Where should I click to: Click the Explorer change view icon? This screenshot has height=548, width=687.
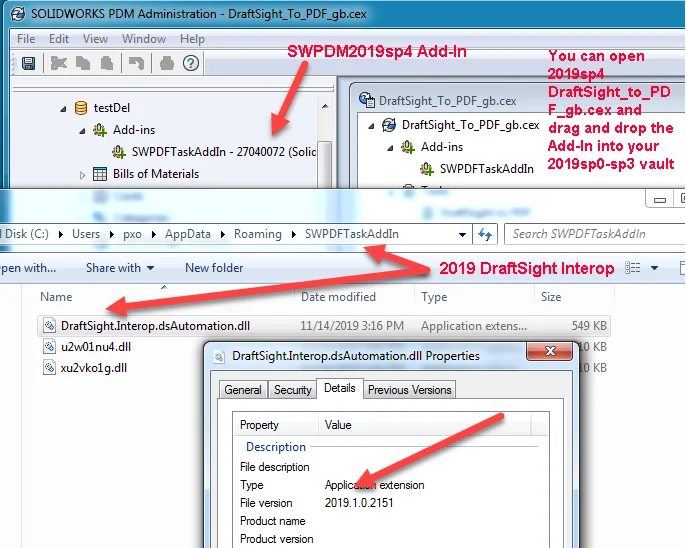[633, 268]
